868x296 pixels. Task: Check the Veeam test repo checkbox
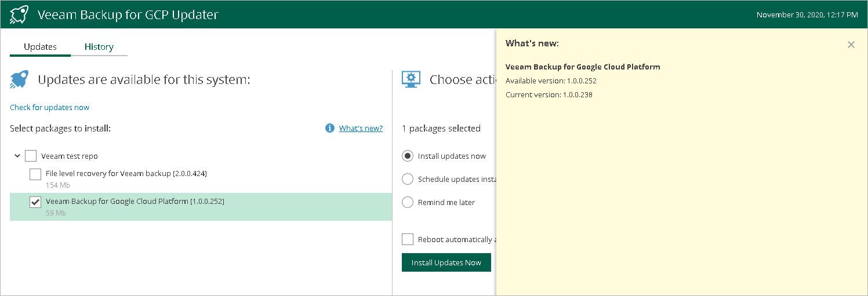point(31,156)
